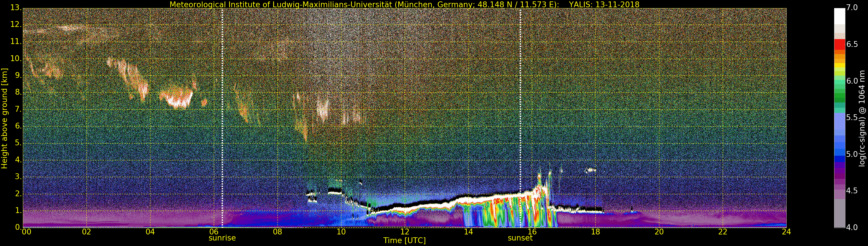
Task: Click the 12. height tick label
Action: click(16, 25)
